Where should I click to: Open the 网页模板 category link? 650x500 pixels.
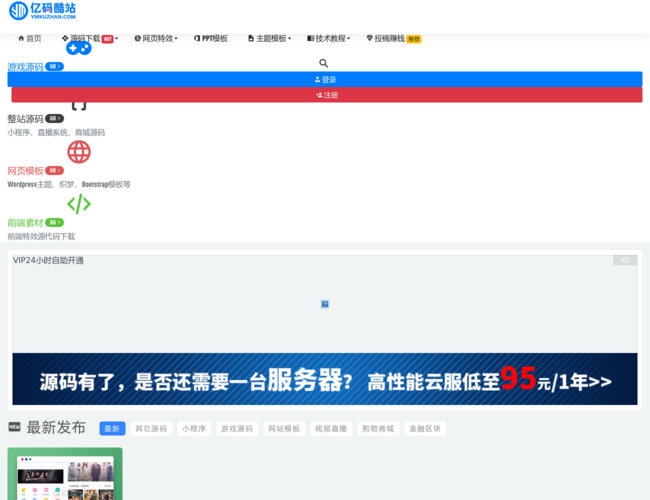coord(25,171)
